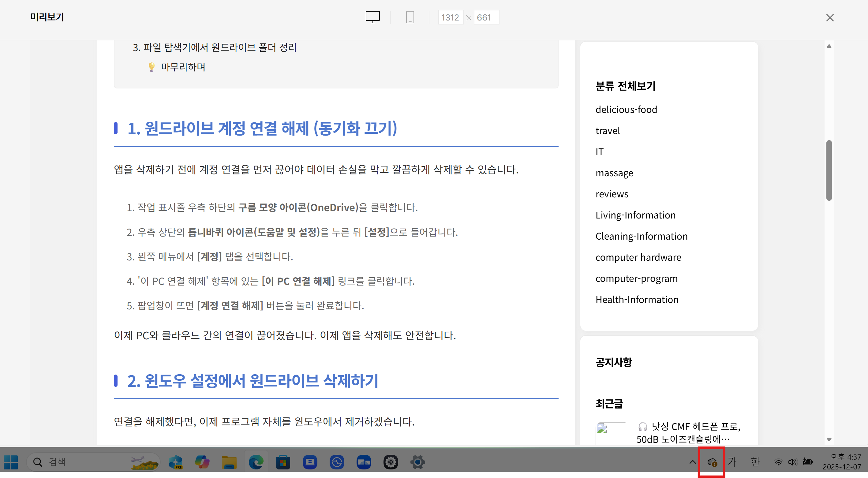
Task: Click the scrollbar down arrow
Action: point(829,439)
